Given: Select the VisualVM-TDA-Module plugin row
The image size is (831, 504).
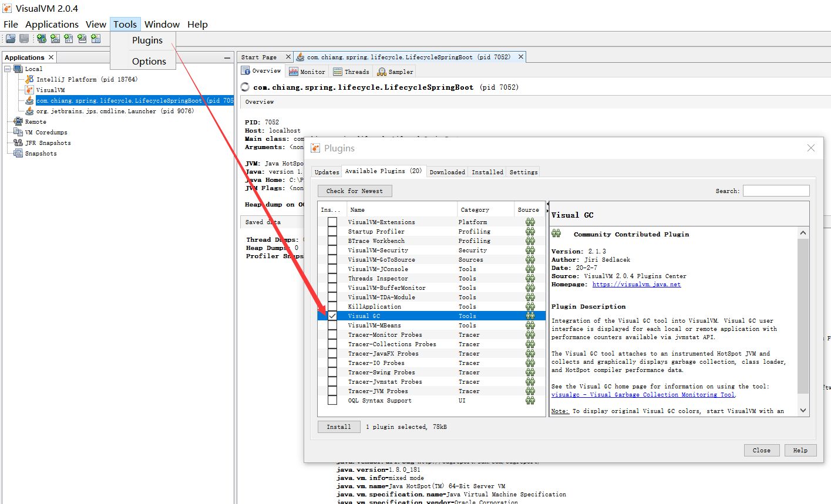Looking at the screenshot, I should pyautogui.click(x=432, y=297).
